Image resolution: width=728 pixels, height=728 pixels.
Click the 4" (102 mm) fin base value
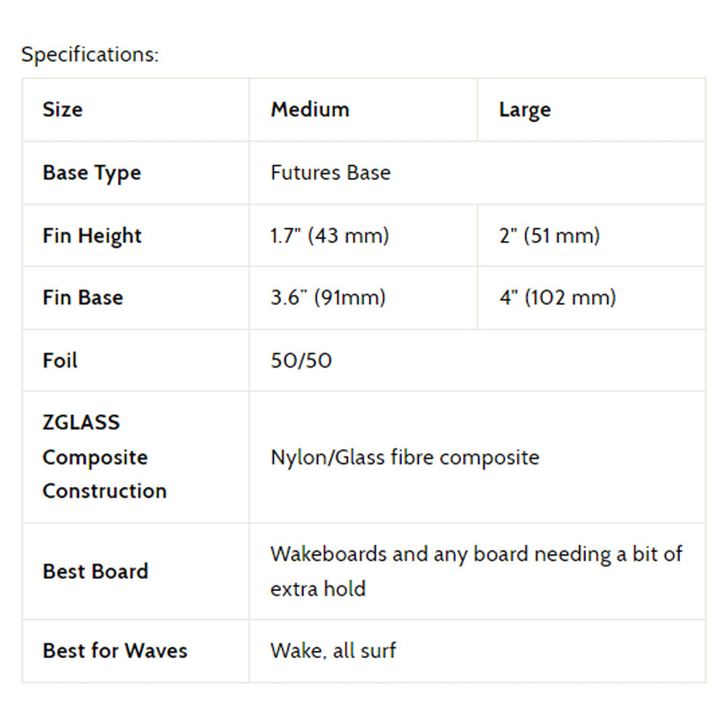pos(558,298)
